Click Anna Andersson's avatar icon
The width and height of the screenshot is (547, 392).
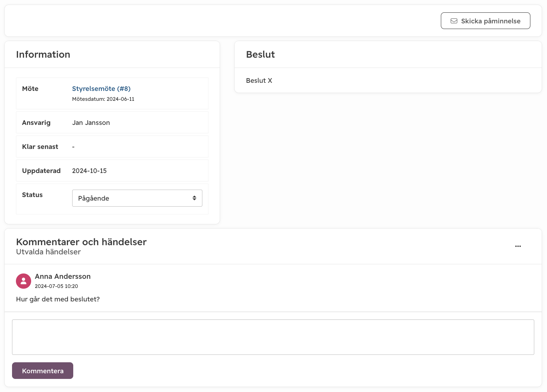pos(23,281)
